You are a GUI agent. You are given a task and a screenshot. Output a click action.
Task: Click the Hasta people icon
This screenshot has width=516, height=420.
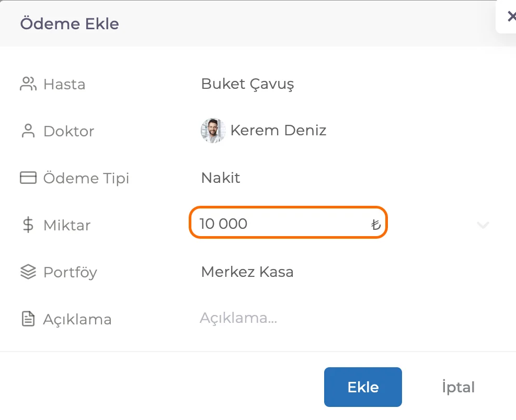pyautogui.click(x=28, y=84)
